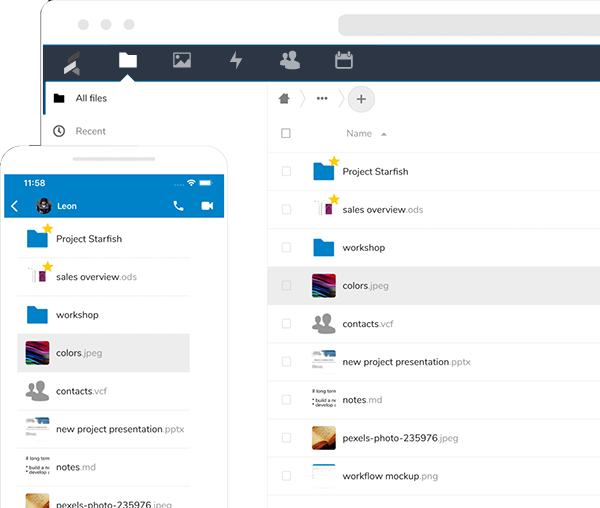Open the Activity lightning bolt icon
The image size is (600, 508).
coord(236,60)
